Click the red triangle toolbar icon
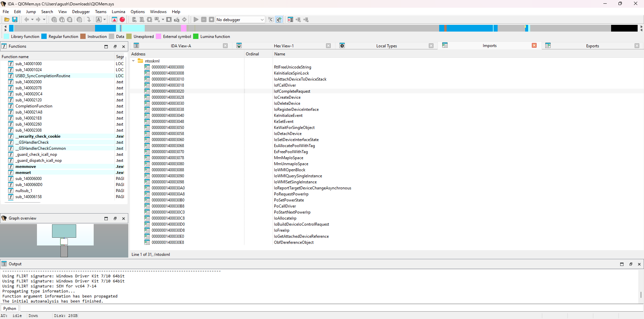This screenshot has width=644, height=319. point(114,20)
